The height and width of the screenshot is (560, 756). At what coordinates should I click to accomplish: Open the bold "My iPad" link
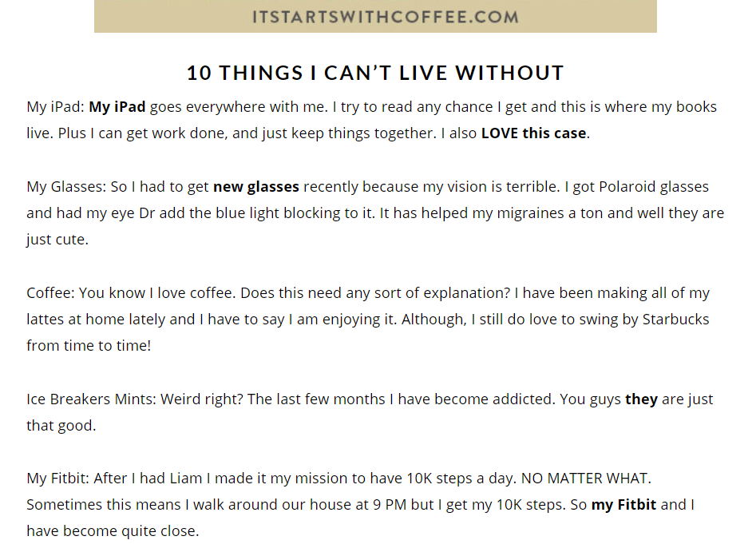point(117,107)
